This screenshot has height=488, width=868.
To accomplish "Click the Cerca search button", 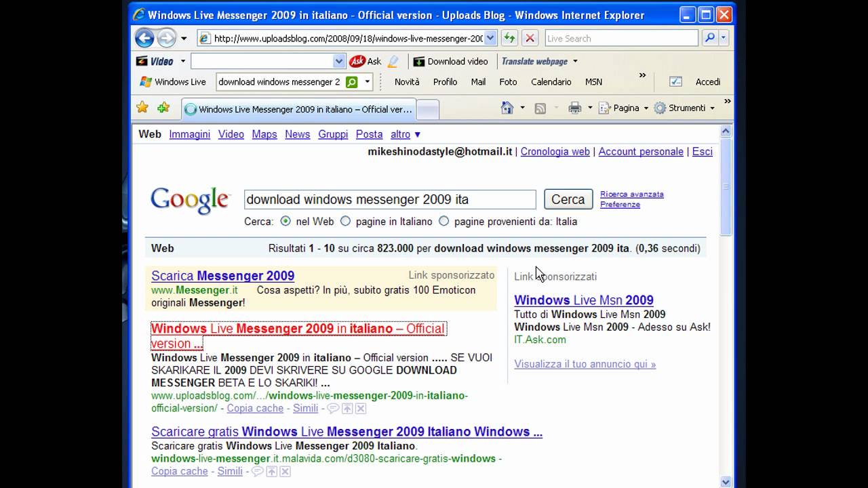I will 568,199.
